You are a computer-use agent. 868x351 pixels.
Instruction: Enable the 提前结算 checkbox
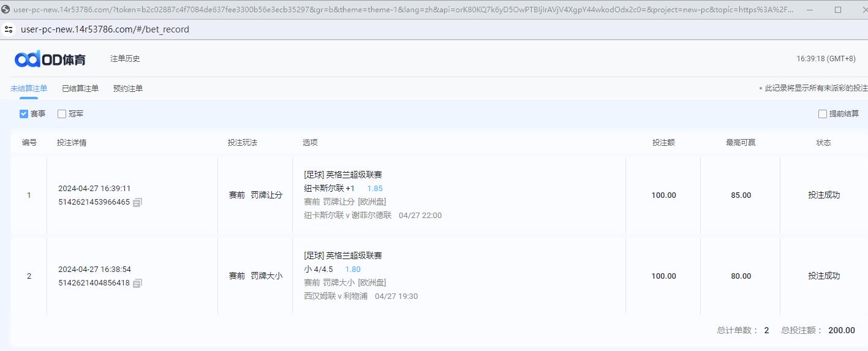823,114
